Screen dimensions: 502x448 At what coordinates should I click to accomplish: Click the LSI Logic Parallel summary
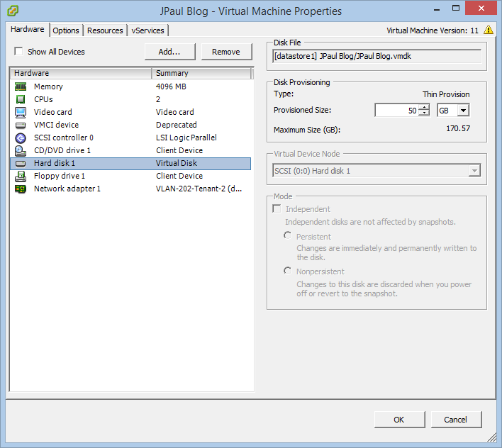click(x=186, y=138)
